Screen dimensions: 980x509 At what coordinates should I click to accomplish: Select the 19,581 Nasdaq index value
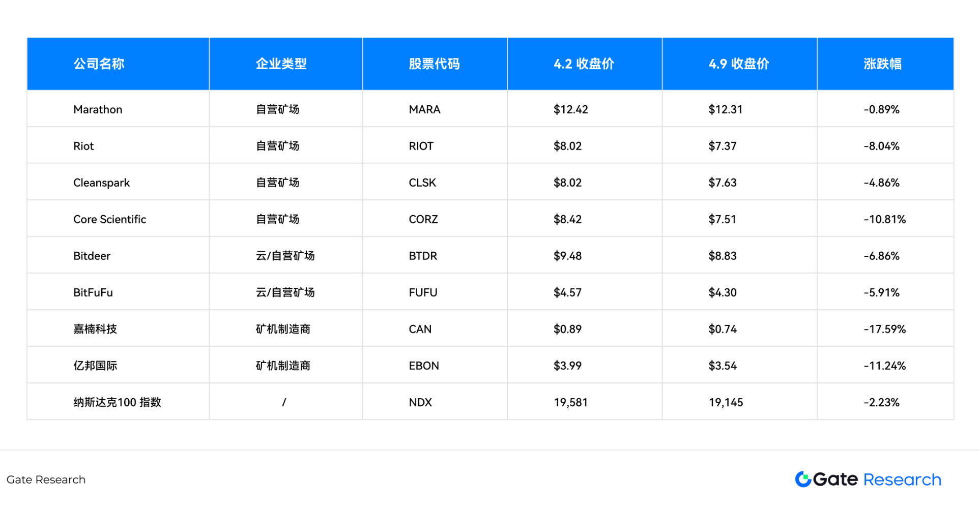tap(571, 402)
